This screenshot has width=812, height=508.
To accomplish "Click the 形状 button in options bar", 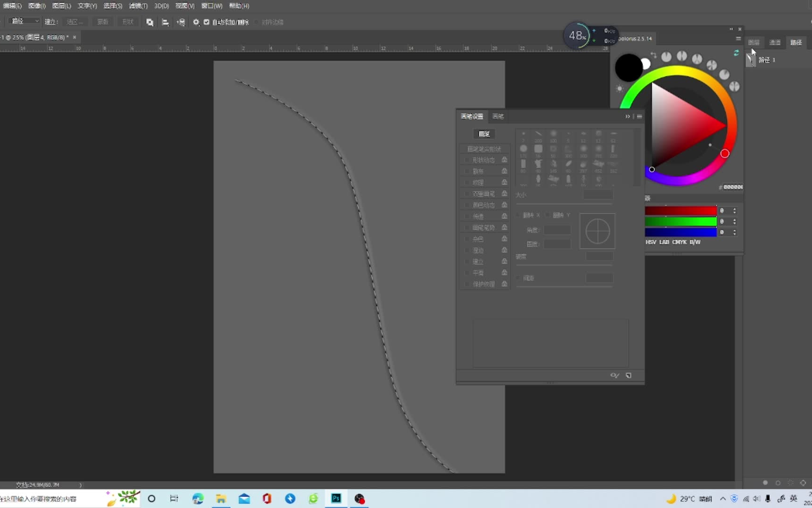I will click(128, 22).
